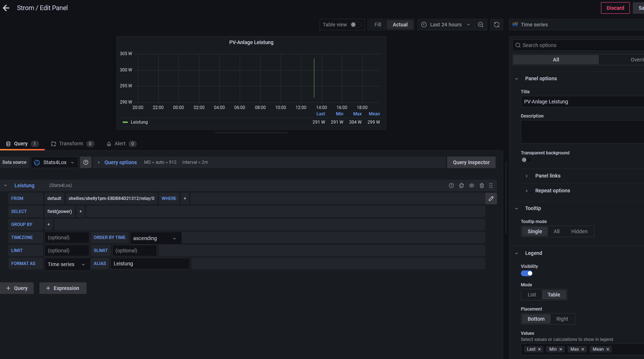Open the Alert tab

[121, 144]
